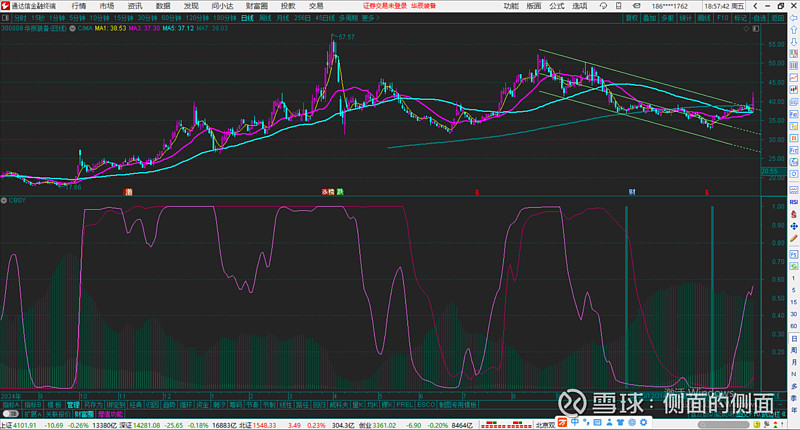The width and height of the screenshot is (800, 430).
Task: Click the 财 marker under the chart
Action: coord(632,192)
